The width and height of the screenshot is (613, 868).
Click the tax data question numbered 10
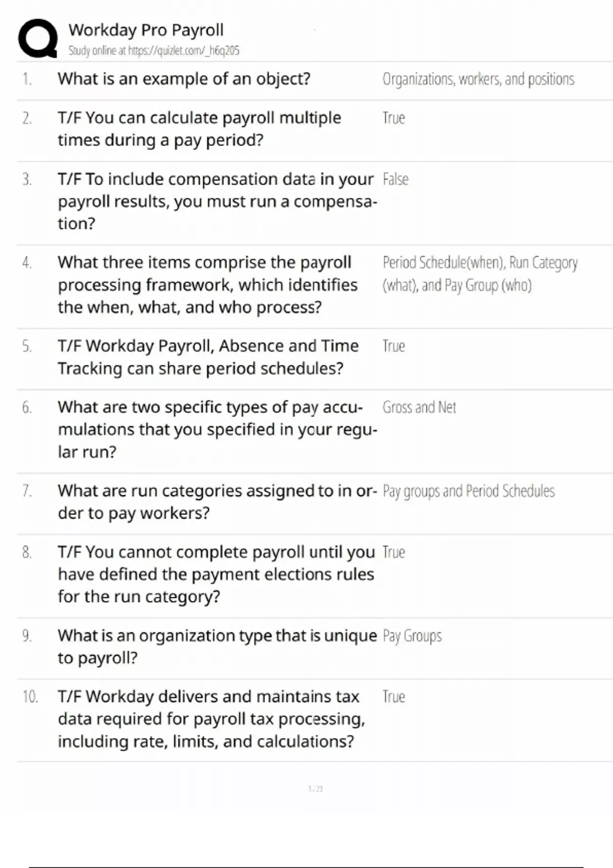[x=211, y=719]
